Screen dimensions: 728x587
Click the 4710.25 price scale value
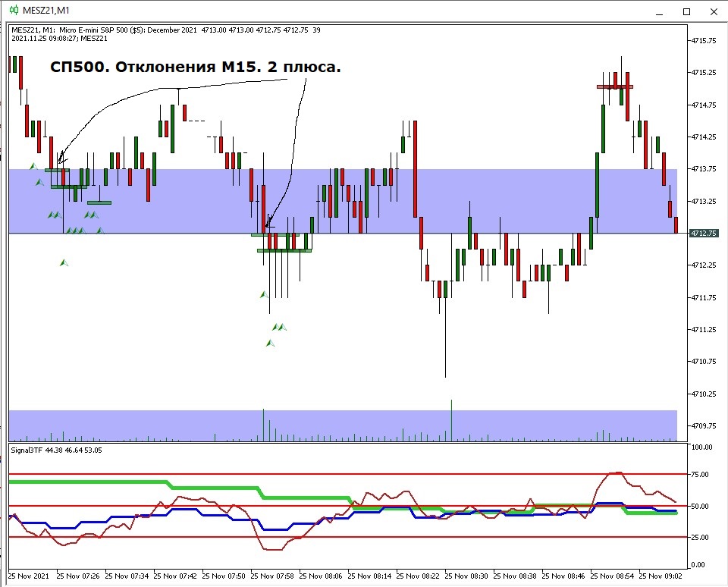click(704, 394)
